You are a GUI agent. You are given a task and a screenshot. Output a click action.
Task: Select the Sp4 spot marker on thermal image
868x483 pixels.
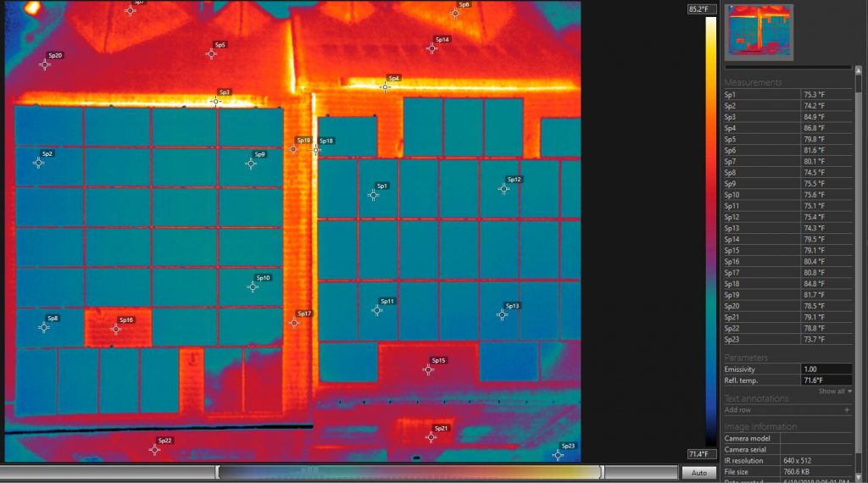point(385,87)
